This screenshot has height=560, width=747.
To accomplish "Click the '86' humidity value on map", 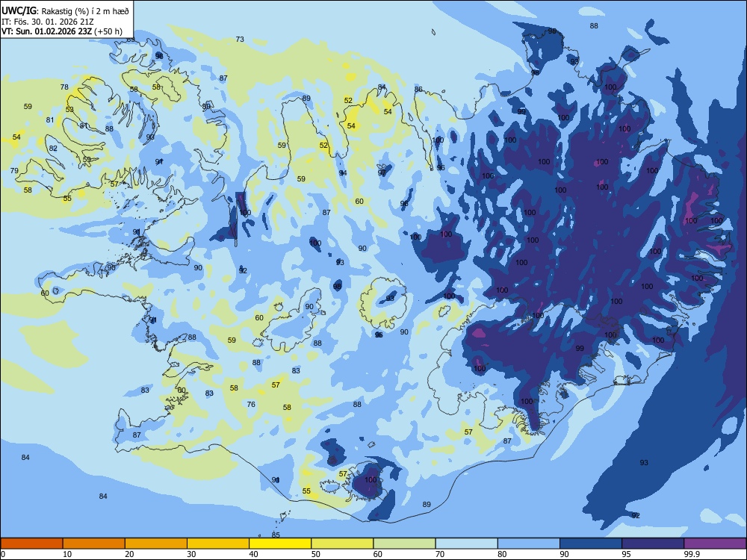I will coord(418,89).
